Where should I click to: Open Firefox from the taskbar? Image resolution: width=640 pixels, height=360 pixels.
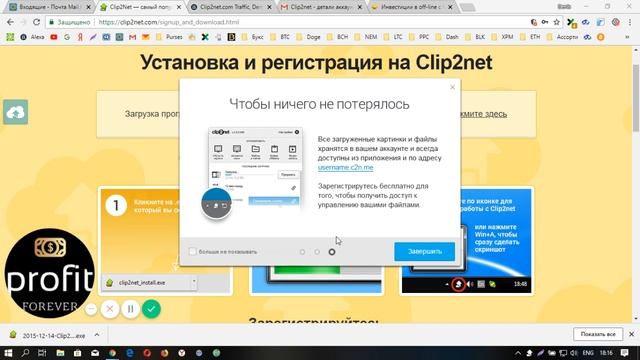(164, 353)
